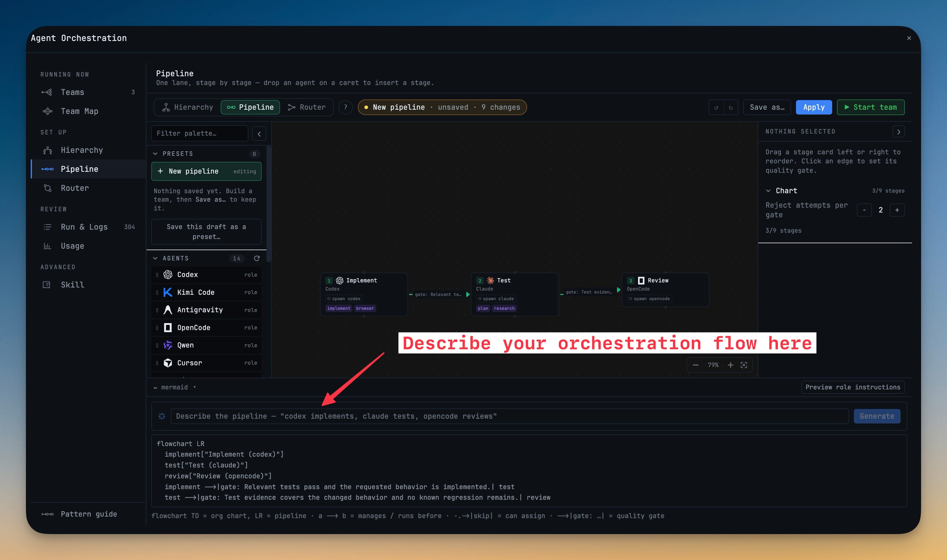Open Run & Logs review
This screenshot has width=947, height=560.
coord(88,227)
